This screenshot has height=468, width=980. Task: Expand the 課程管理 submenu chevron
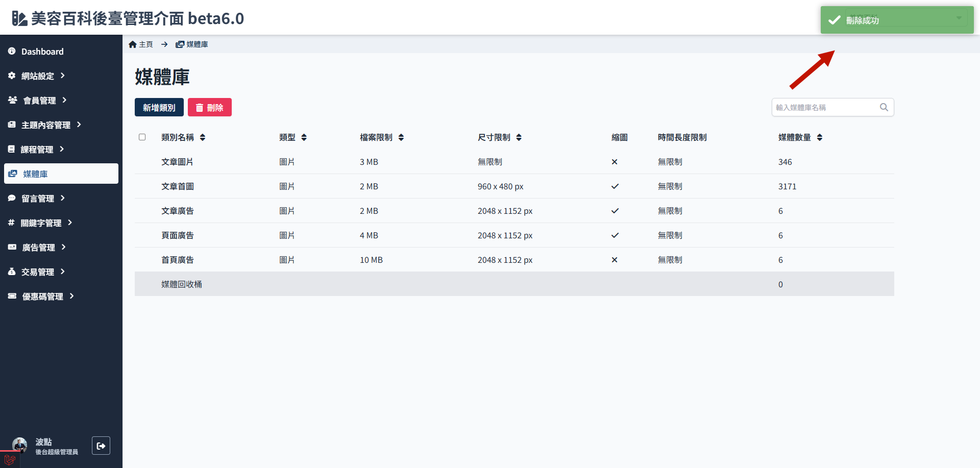[x=62, y=149]
